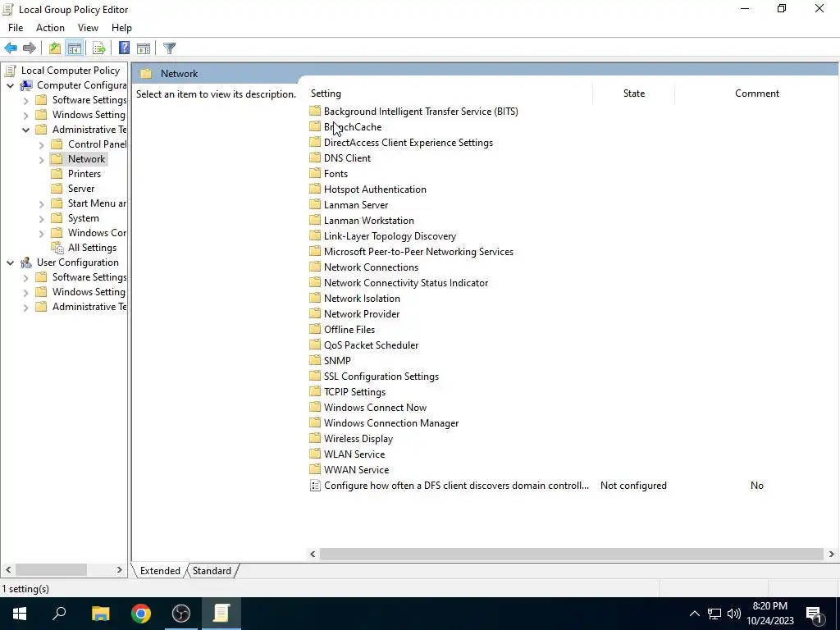Click the All Settings tree icon
The image size is (840, 630).
coord(57,248)
